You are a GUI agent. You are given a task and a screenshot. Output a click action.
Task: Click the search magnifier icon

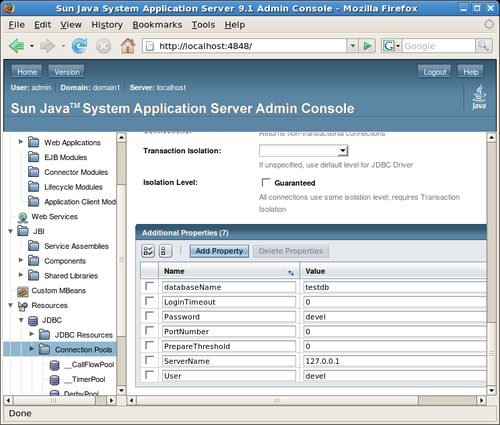click(x=483, y=46)
